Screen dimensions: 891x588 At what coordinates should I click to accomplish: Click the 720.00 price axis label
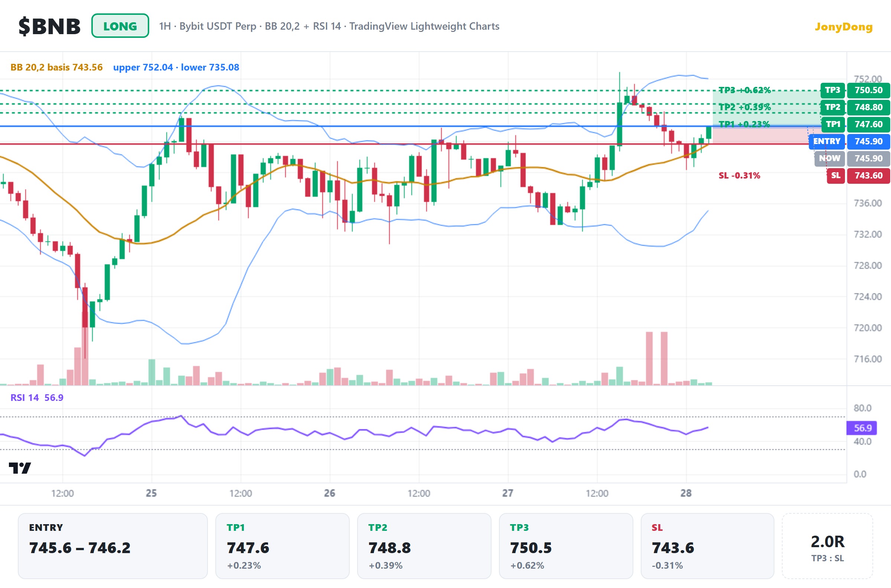(868, 328)
